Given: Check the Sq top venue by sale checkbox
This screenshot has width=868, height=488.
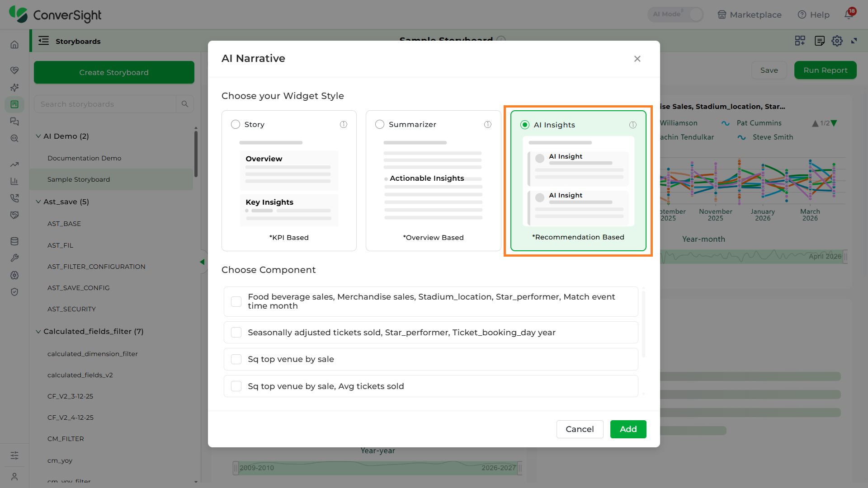Looking at the screenshot, I should [x=236, y=359].
